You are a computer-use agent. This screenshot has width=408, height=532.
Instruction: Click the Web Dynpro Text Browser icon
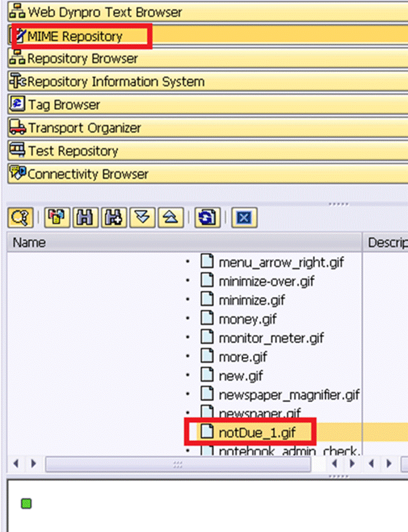click(17, 11)
